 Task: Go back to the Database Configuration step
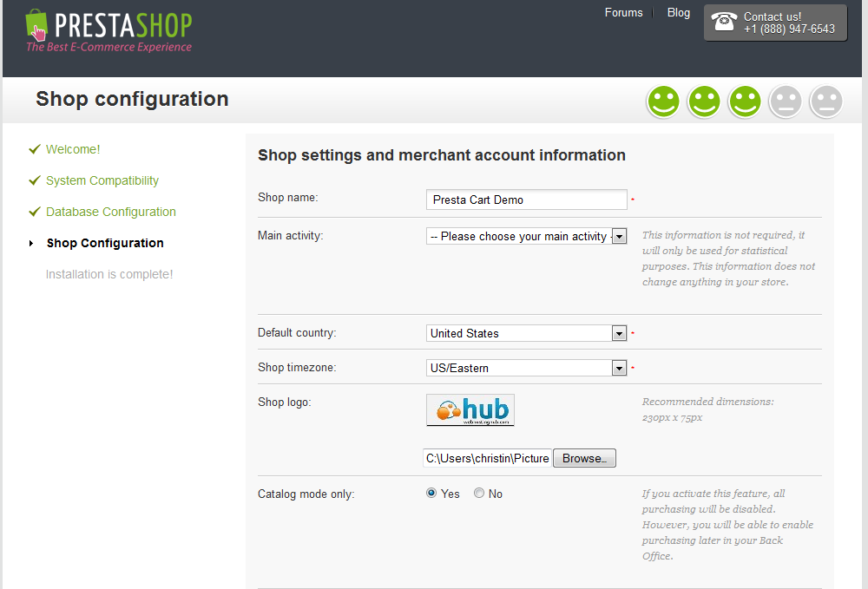(x=111, y=212)
